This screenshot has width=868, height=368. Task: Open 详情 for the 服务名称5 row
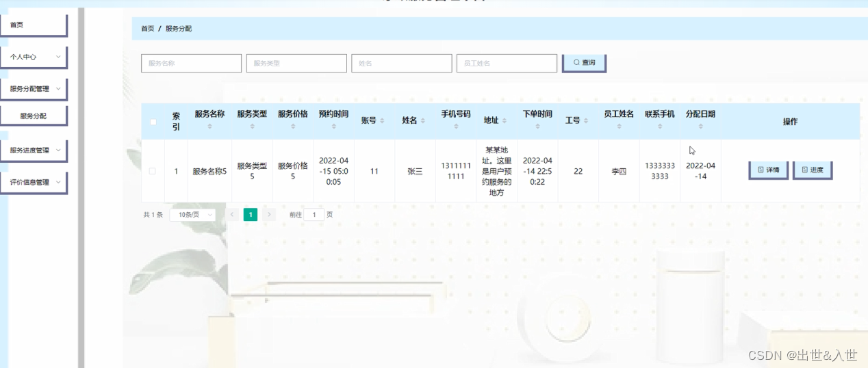tap(769, 170)
